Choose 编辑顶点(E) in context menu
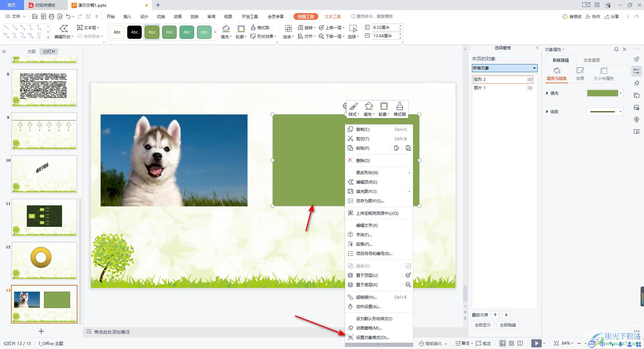 [379, 182]
